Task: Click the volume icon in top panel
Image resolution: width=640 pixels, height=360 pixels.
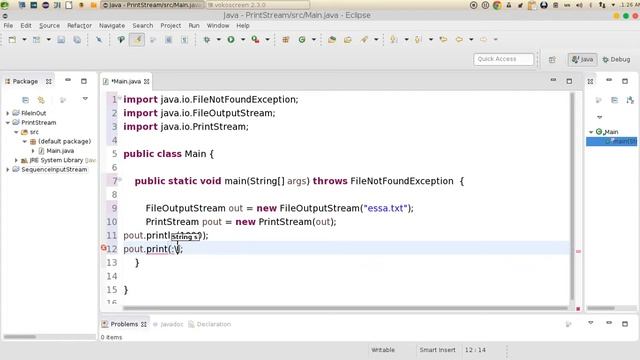Action: pos(579,5)
